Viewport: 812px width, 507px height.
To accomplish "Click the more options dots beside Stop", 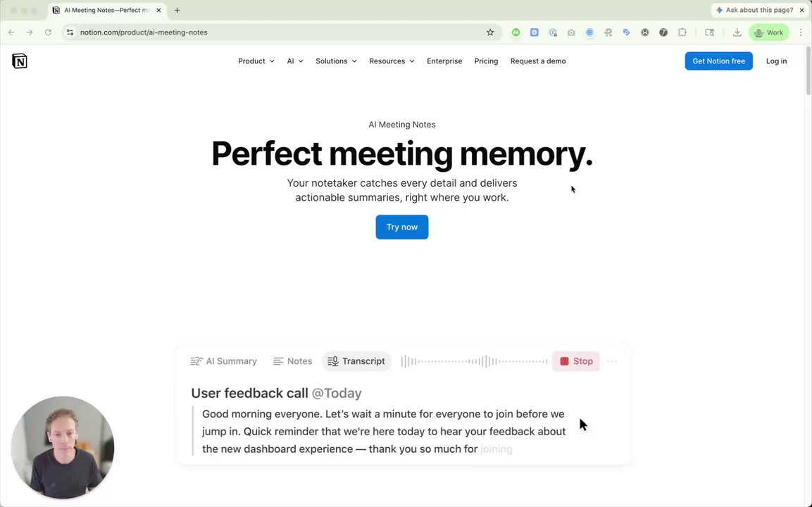I will pyautogui.click(x=612, y=361).
